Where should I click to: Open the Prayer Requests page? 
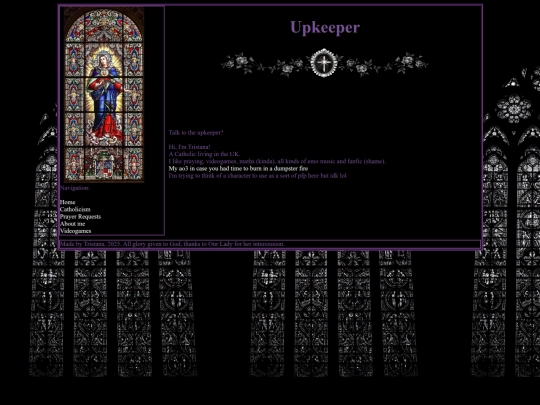point(80,217)
